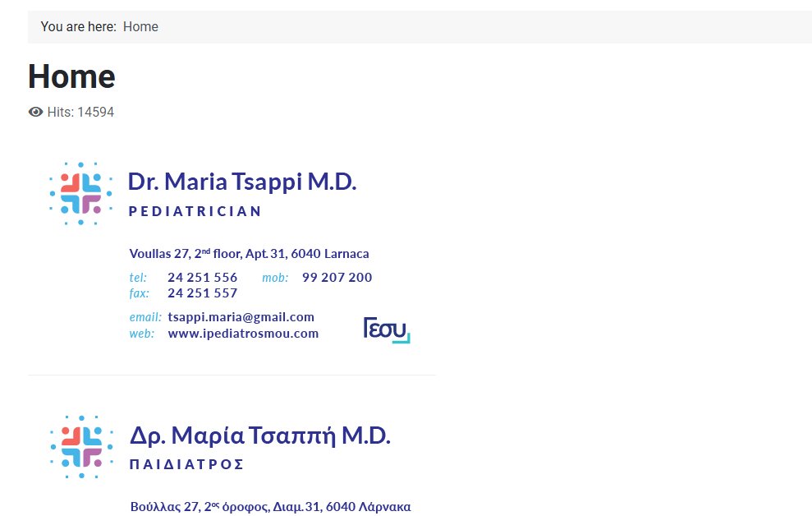The image size is (812, 516).
Task: Click the Dr. Maria Tsappi M.D. heading
Action: (241, 181)
